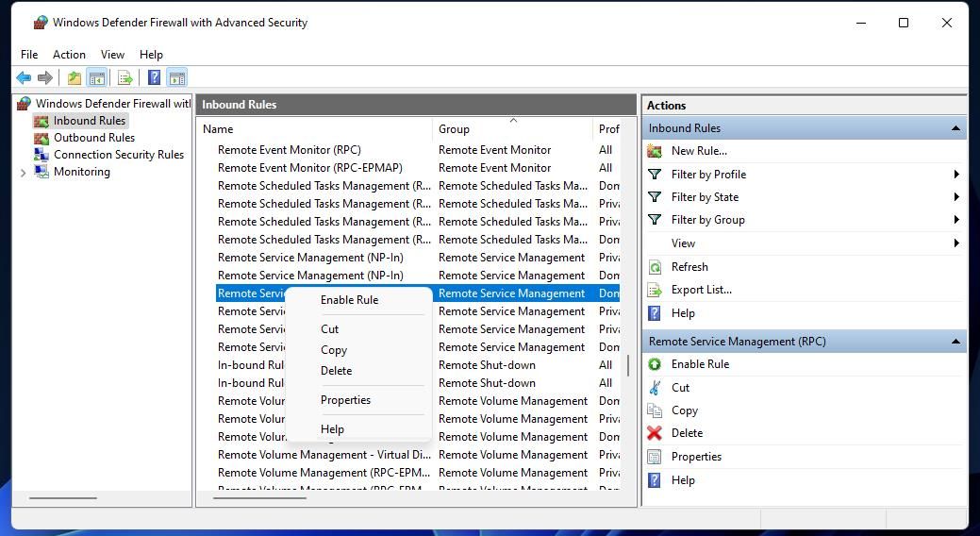Click the green Enable Rule icon in Actions
Viewport: 980px width, 536px height.
(655, 364)
